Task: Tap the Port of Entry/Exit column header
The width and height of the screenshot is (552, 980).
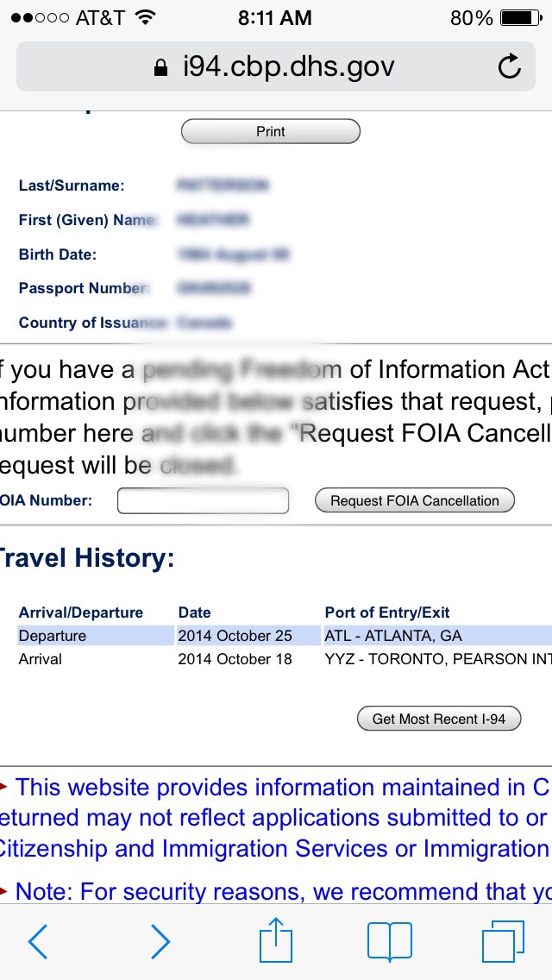Action: (387, 612)
